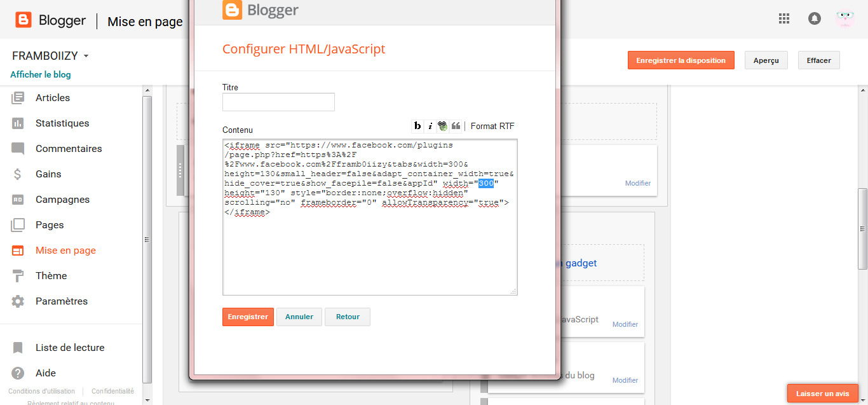The image size is (868, 405).
Task: Open Conditions d'utilisation link
Action: tap(41, 392)
